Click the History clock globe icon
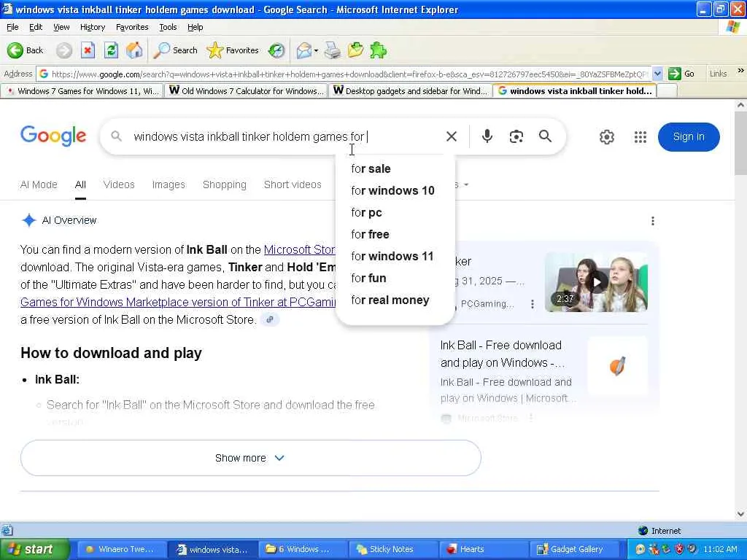Viewport: 747px width, 560px height. [x=276, y=50]
